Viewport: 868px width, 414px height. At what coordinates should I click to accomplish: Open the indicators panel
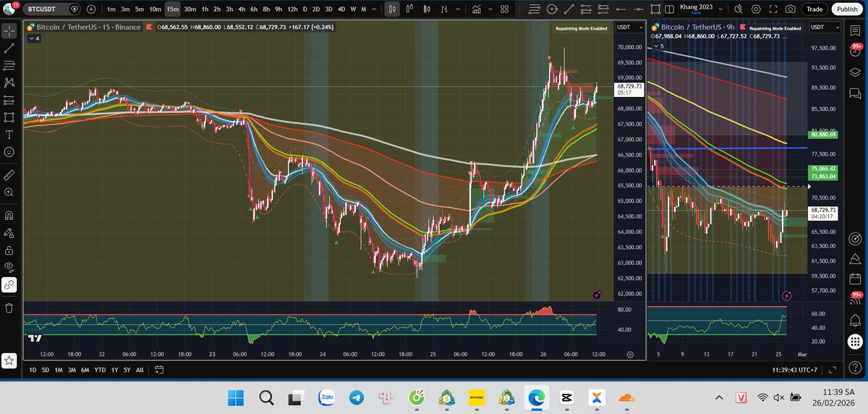point(477,9)
